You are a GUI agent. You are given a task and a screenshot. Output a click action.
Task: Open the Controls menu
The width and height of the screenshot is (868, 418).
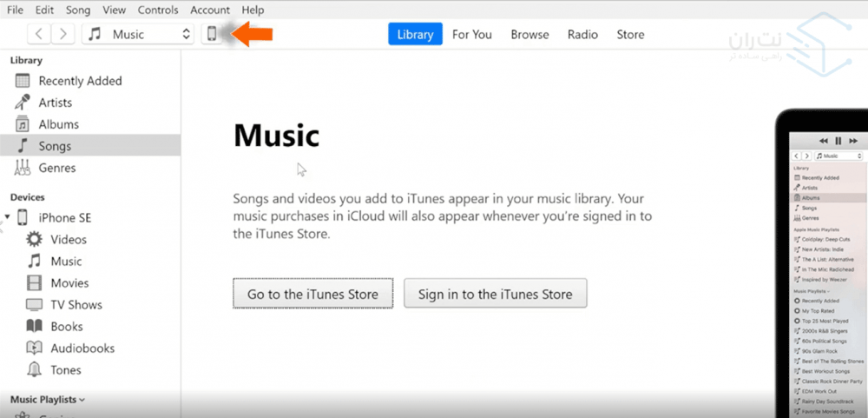point(157,10)
